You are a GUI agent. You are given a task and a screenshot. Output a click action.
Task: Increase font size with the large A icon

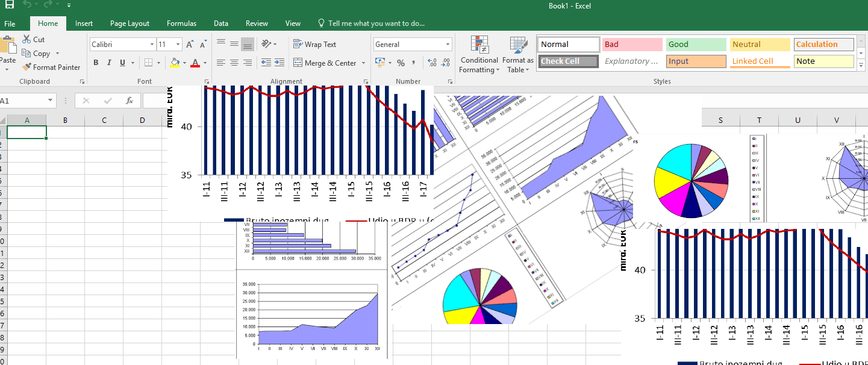[x=190, y=45]
